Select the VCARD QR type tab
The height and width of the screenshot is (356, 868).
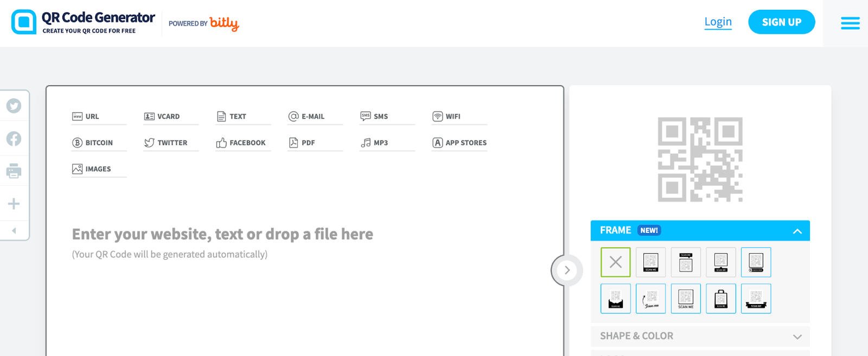pyautogui.click(x=171, y=116)
